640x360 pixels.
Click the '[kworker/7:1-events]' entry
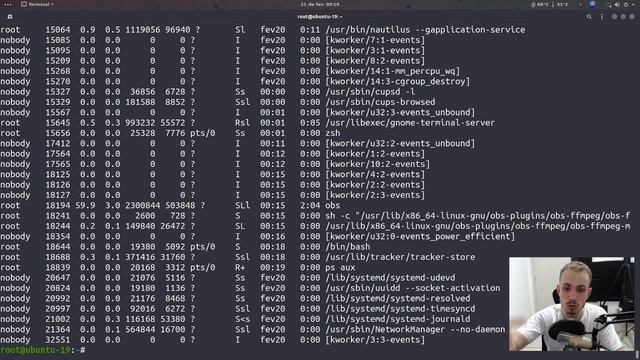click(x=375, y=40)
